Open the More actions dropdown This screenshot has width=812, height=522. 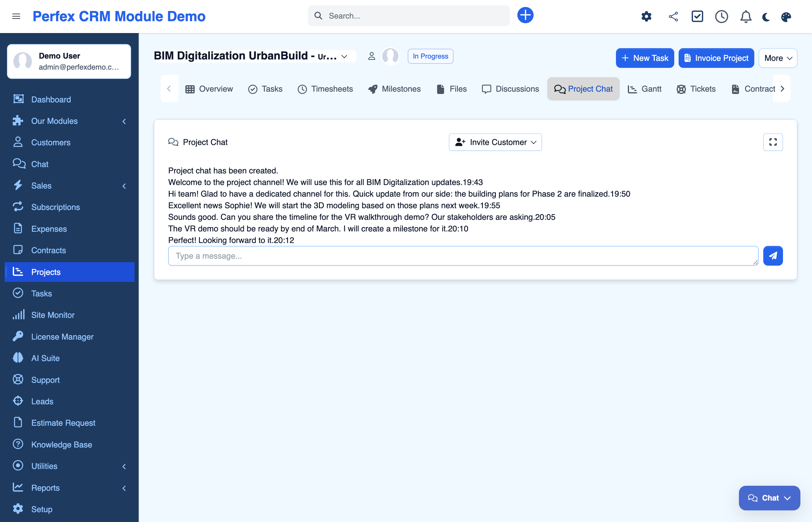pos(777,58)
